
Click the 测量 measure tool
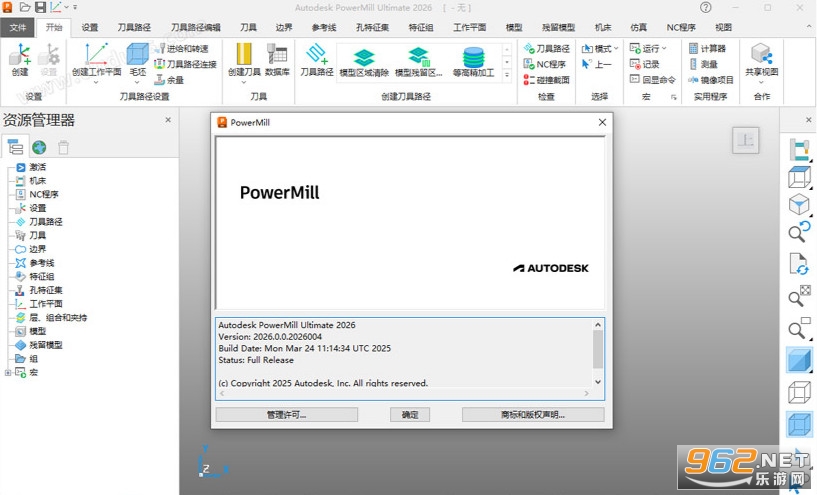pyautogui.click(x=703, y=64)
